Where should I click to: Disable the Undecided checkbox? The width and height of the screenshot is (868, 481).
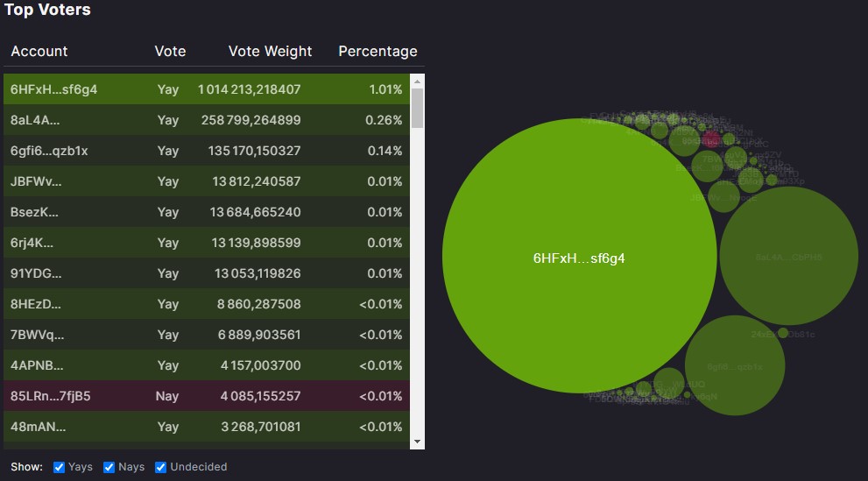click(161, 467)
